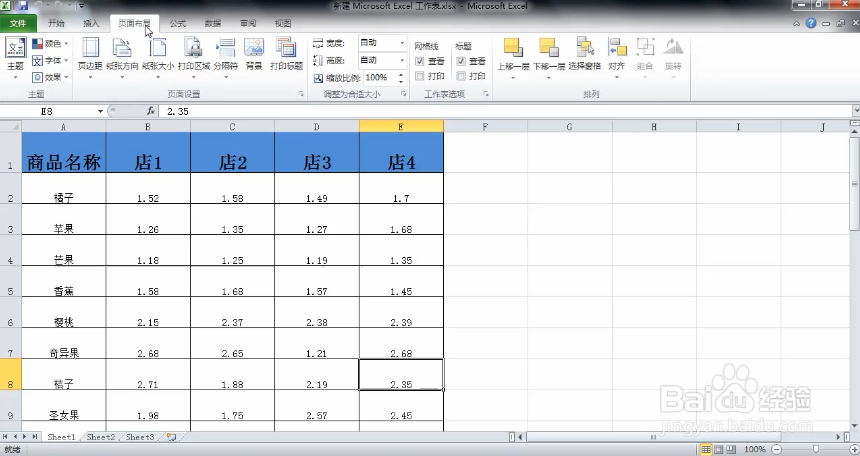Switch to the 数据 (Data) tab

(213, 23)
